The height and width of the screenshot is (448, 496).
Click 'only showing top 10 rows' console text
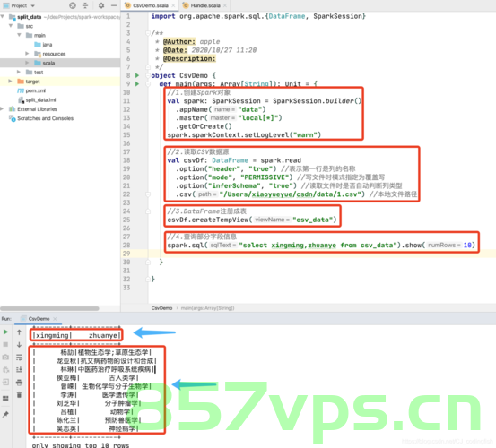[x=81, y=445]
